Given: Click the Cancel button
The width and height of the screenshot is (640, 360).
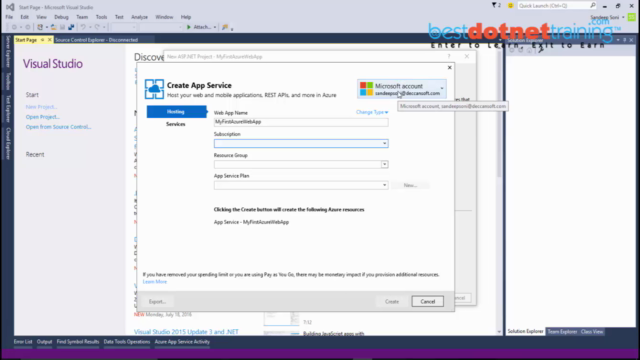Looking at the screenshot, I should coord(427,302).
